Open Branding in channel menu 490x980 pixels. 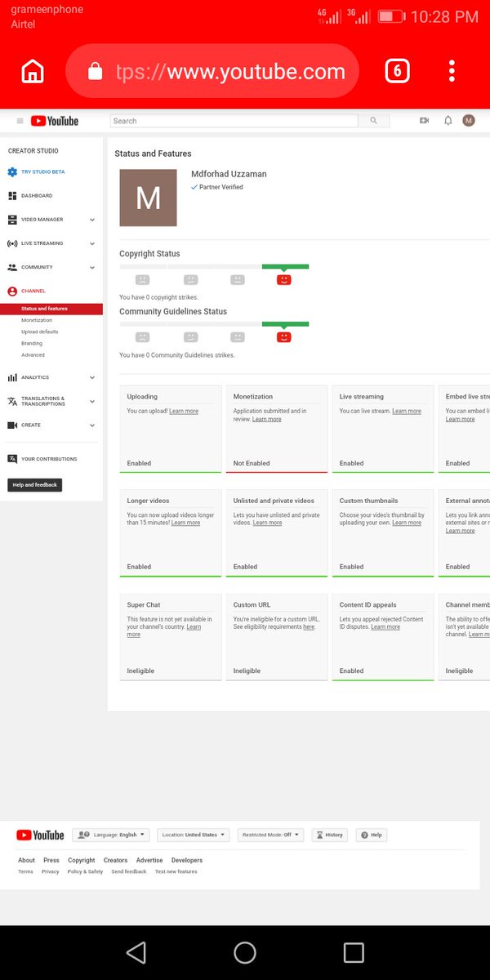point(32,343)
